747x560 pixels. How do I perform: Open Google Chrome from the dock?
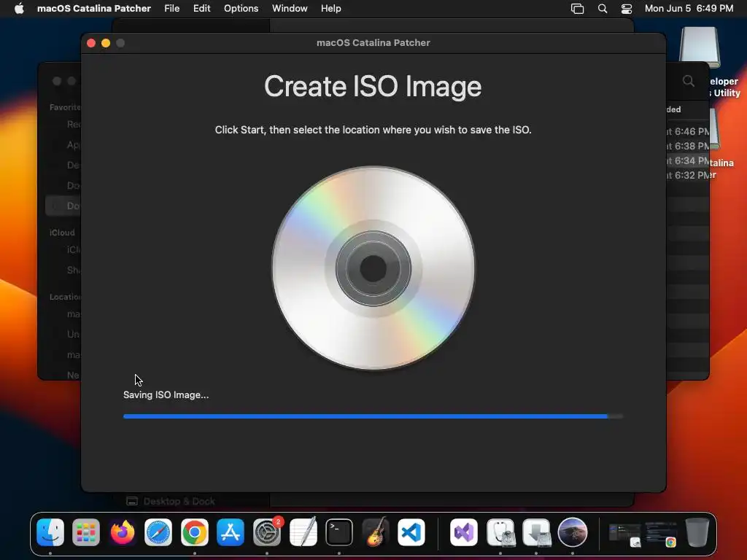tap(194, 532)
